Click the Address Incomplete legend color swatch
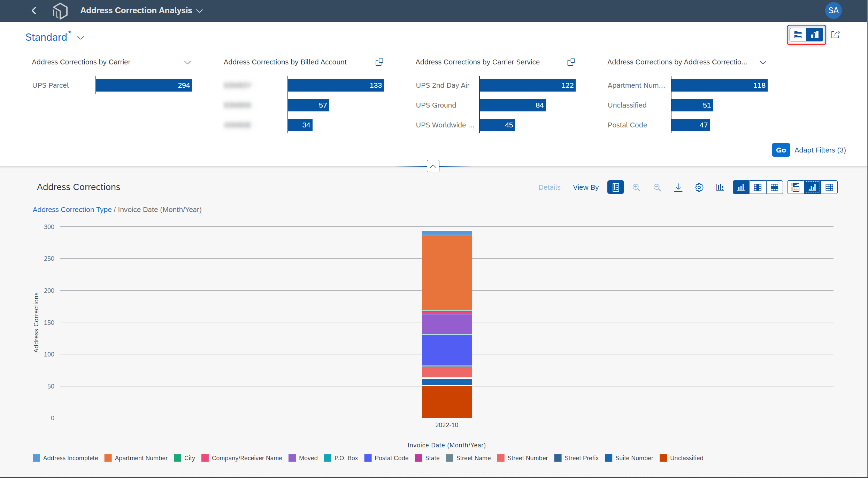 click(36, 458)
